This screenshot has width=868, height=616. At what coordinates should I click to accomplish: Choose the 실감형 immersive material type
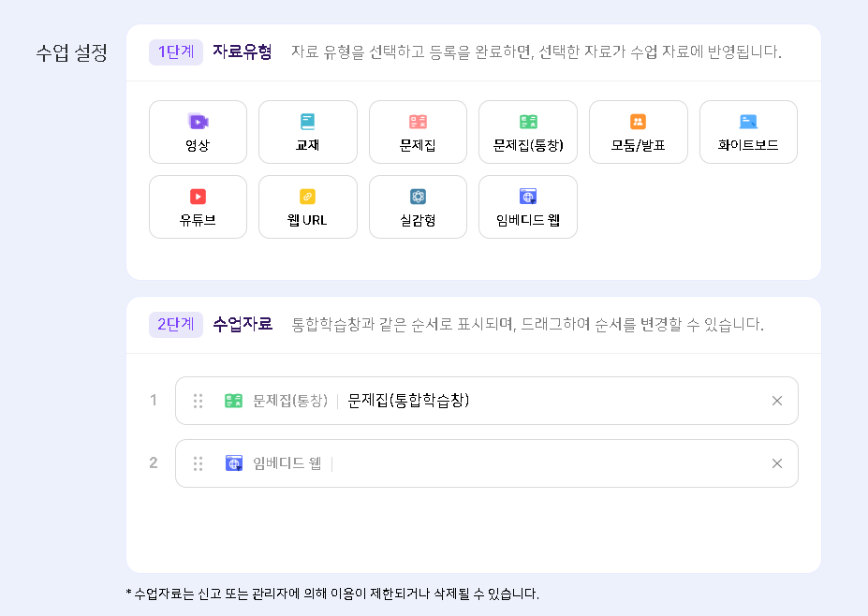pyautogui.click(x=418, y=207)
